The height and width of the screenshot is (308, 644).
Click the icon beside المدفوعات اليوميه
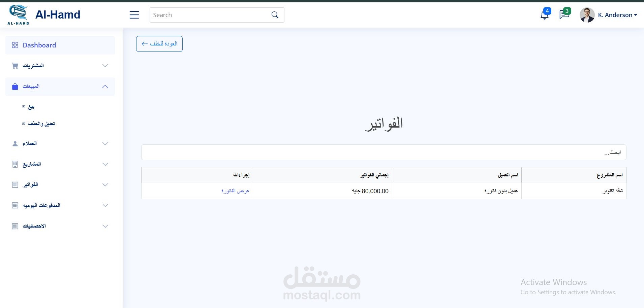point(15,205)
